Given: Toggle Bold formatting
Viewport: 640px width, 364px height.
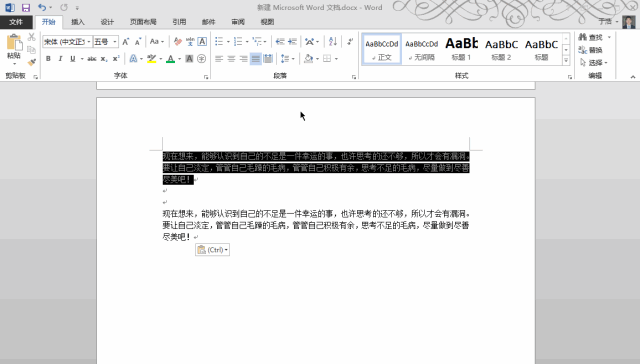Looking at the screenshot, I should [x=48, y=59].
